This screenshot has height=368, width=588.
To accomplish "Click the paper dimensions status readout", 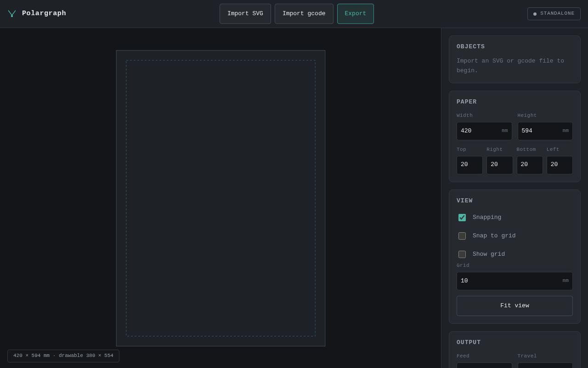I will tap(63, 356).
